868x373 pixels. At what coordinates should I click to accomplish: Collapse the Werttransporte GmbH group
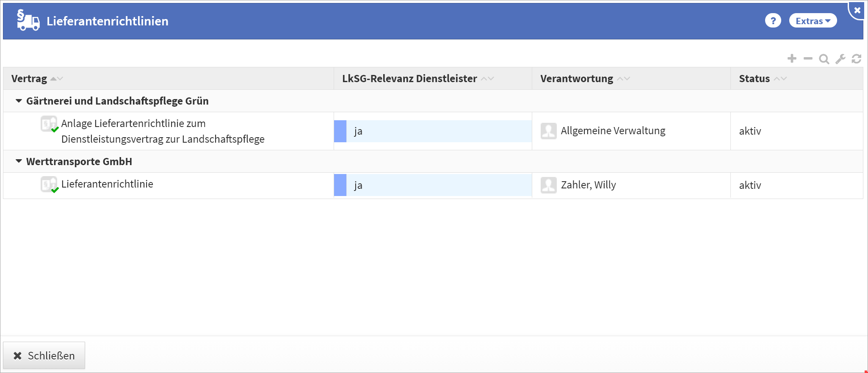(x=19, y=161)
